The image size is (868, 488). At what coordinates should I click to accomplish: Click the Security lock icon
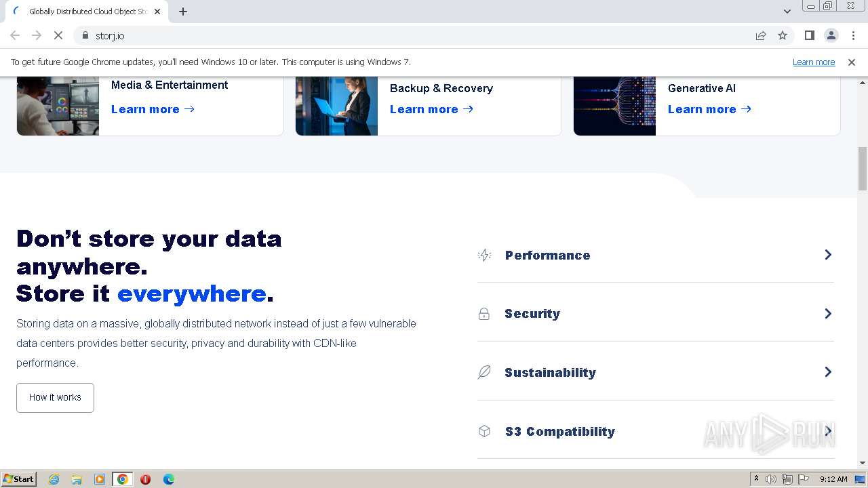point(484,314)
